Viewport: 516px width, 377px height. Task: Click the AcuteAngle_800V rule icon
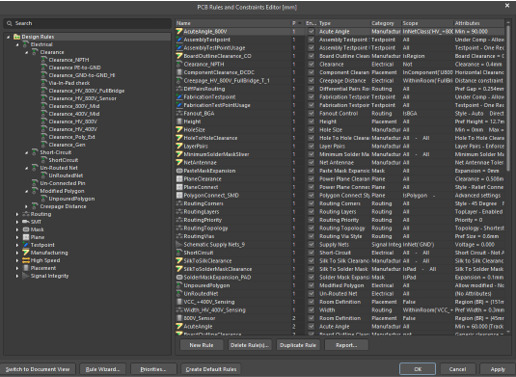tap(179, 31)
